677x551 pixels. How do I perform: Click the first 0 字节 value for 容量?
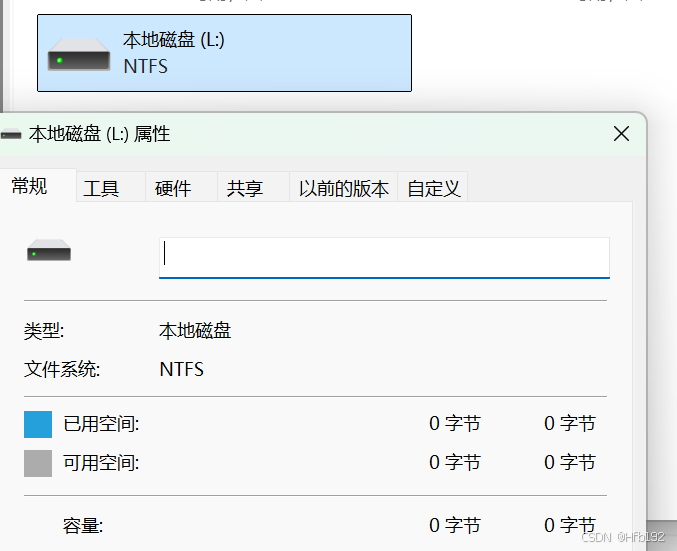pyautogui.click(x=455, y=526)
